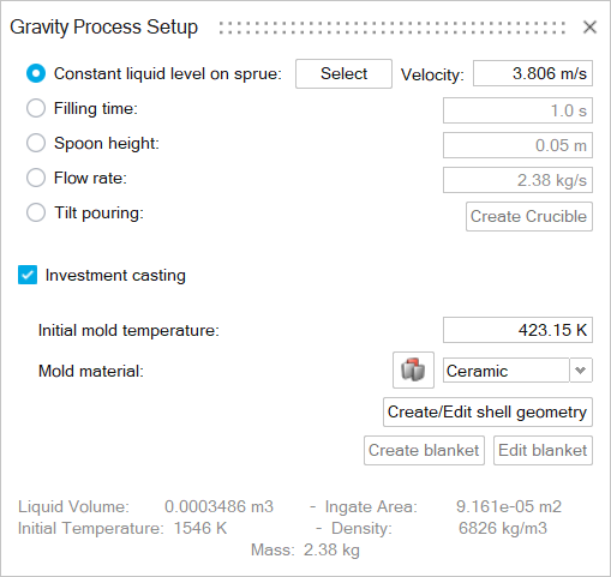
Task: Click the Create blanket button
Action: (x=424, y=450)
